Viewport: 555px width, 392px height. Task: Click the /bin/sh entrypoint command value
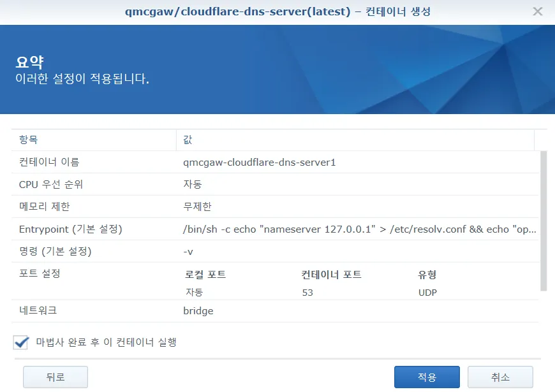pos(360,229)
